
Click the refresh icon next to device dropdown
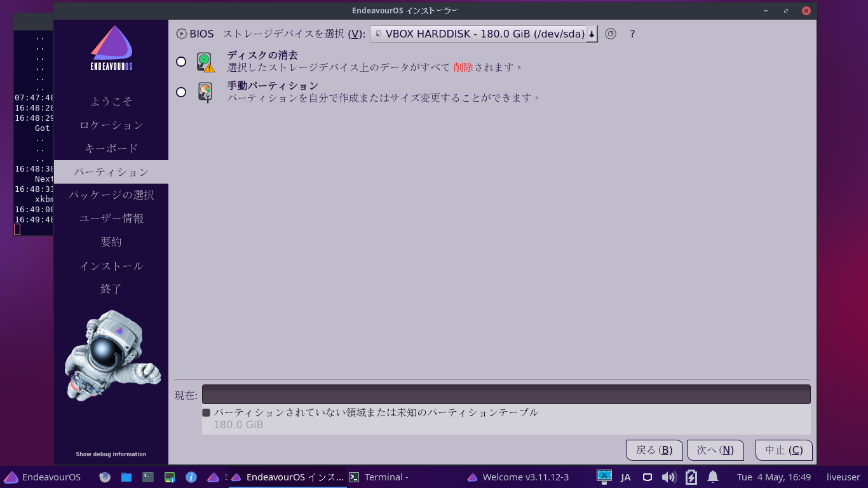[611, 34]
